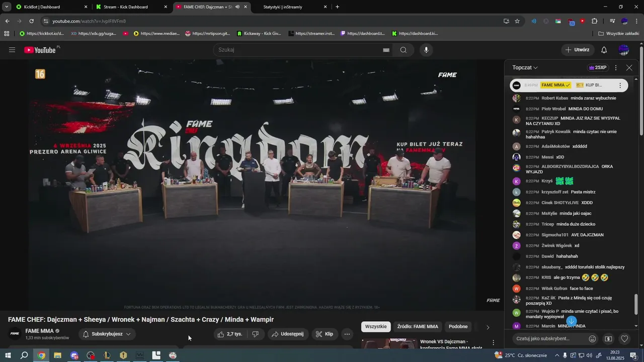644x362 pixels.
Task: Open File Explorer from taskbar
Action: click(57, 355)
